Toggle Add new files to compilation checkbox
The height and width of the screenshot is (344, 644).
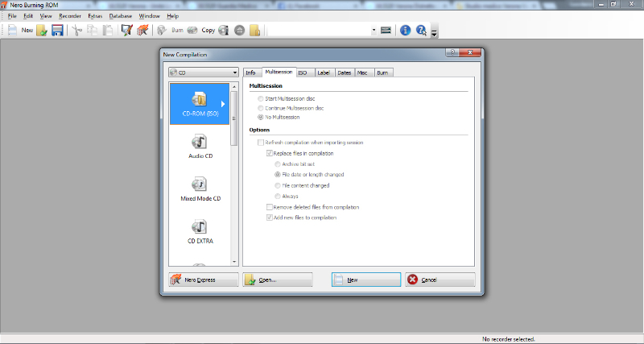pyautogui.click(x=270, y=218)
